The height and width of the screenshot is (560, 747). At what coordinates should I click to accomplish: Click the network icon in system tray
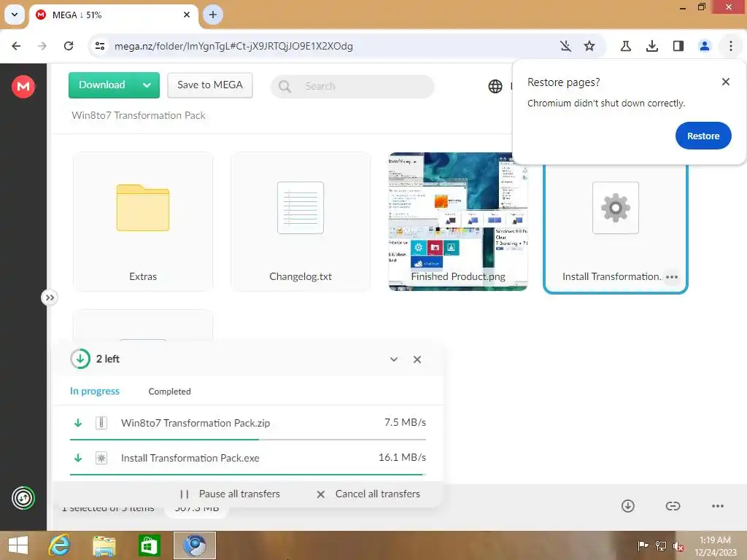[661, 545]
